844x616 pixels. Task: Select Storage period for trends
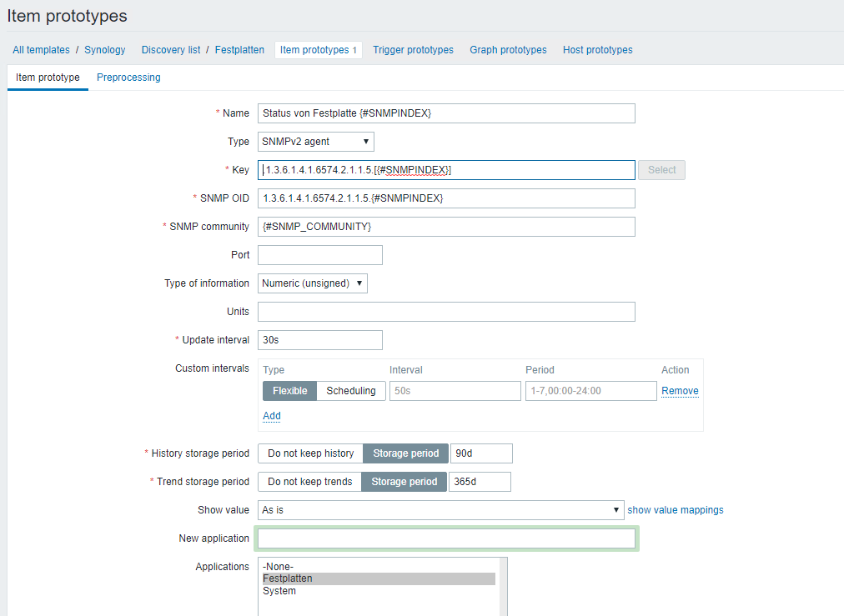[404, 482]
